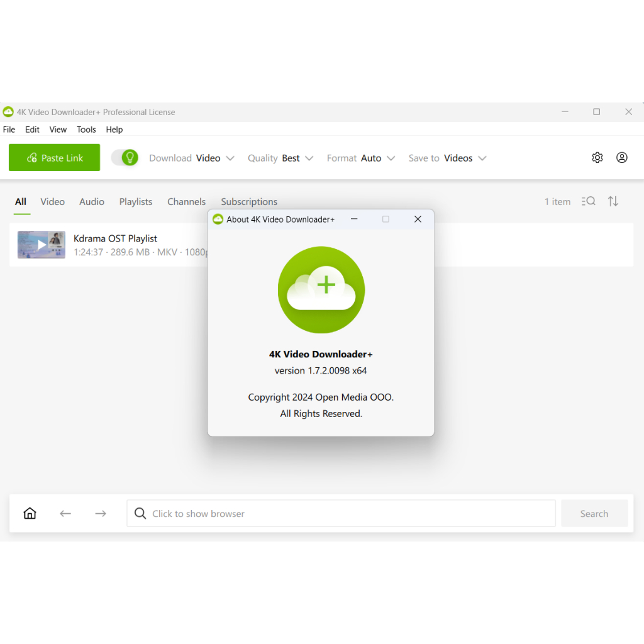
Task: Click the sort order arrows icon
Action: [613, 201]
